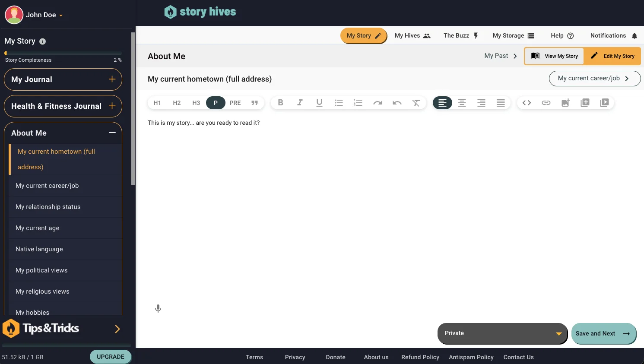Open the Private visibility dropdown
The height and width of the screenshot is (364, 644).
(x=502, y=333)
